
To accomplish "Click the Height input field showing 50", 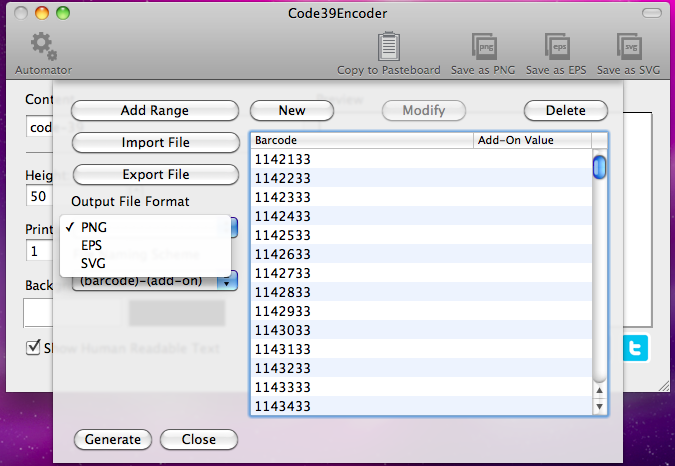I will coord(40,196).
